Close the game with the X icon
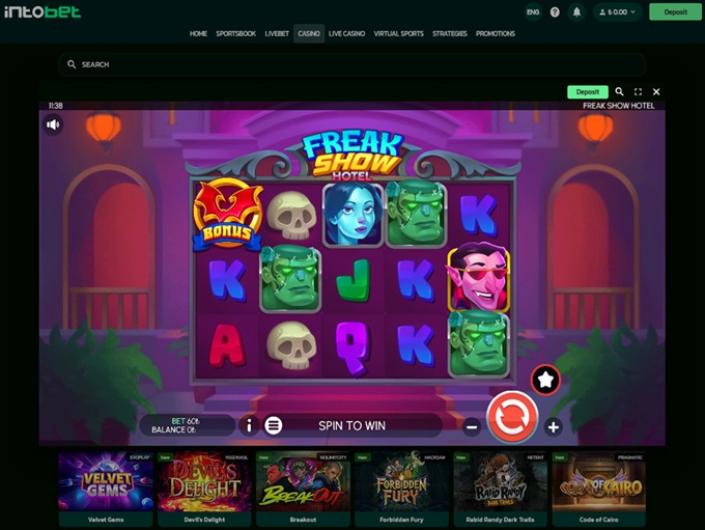The height and width of the screenshot is (530, 705). (656, 92)
